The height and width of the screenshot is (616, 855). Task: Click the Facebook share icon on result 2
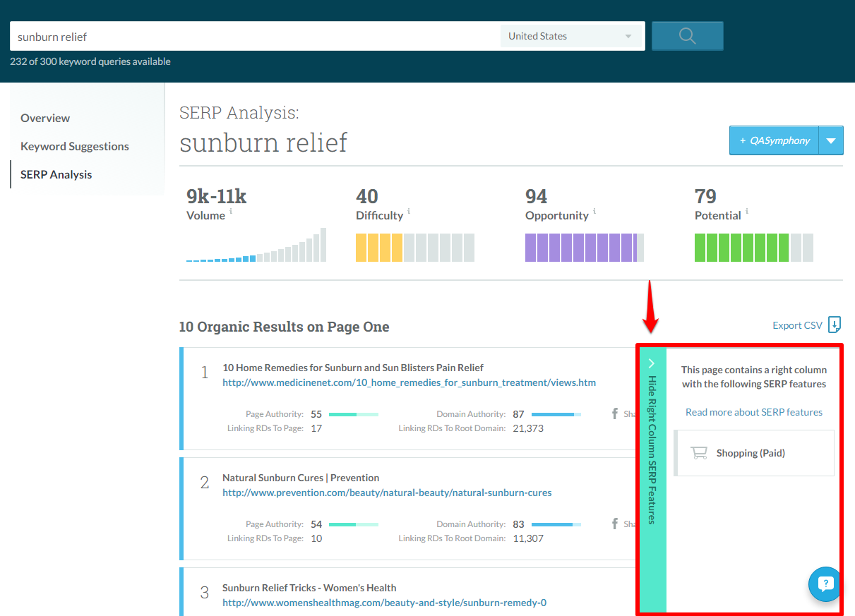point(614,524)
